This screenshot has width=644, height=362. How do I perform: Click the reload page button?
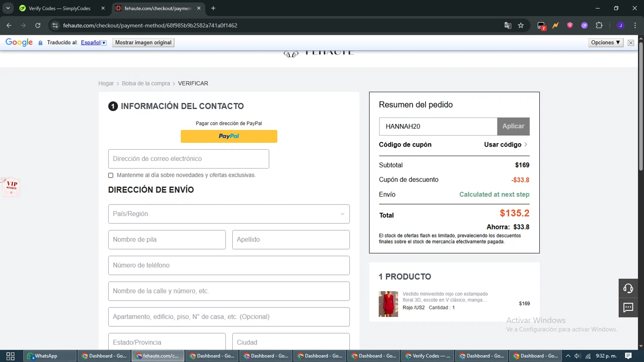(38, 25)
